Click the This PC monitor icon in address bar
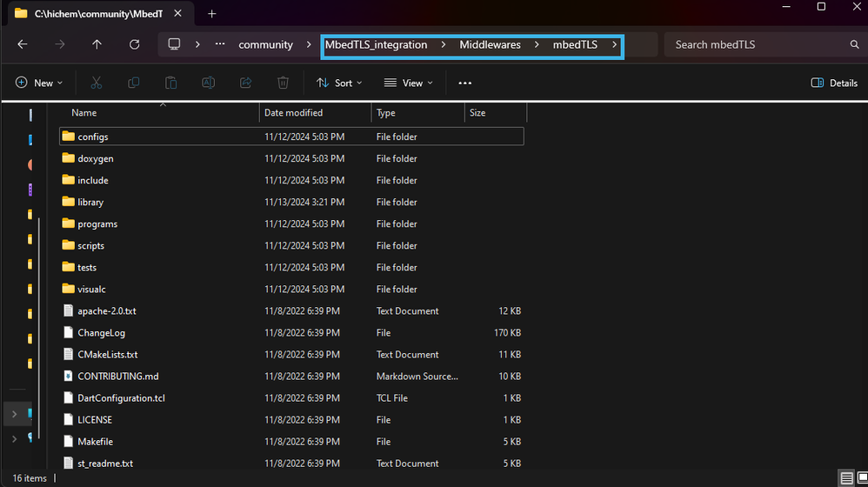Viewport: 868px width, 487px height. click(174, 44)
